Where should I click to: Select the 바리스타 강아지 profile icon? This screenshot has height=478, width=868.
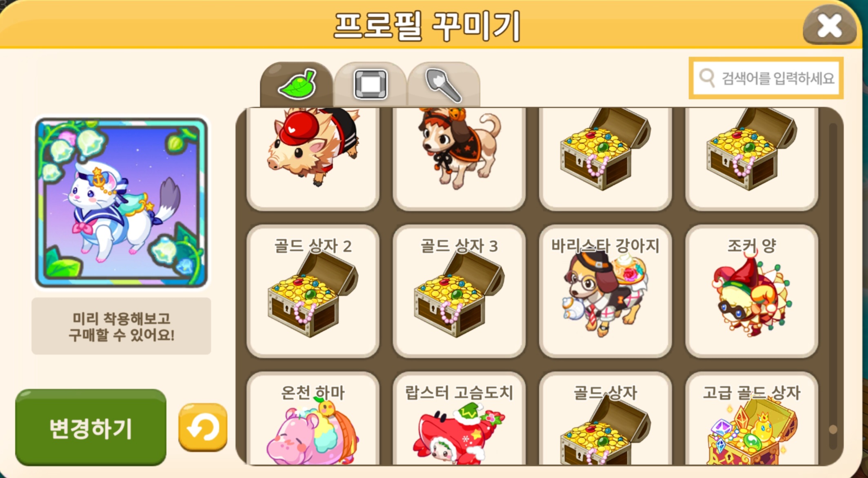tap(606, 291)
